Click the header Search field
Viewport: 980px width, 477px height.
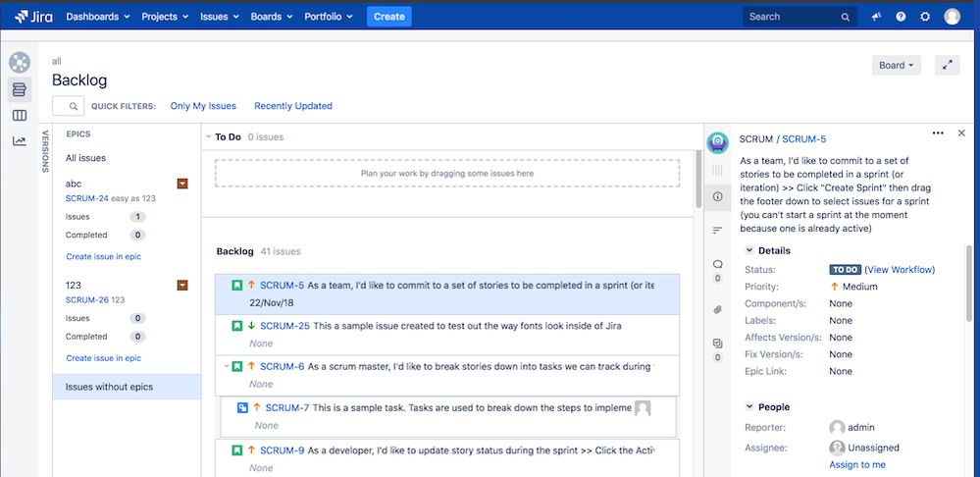[799, 17]
